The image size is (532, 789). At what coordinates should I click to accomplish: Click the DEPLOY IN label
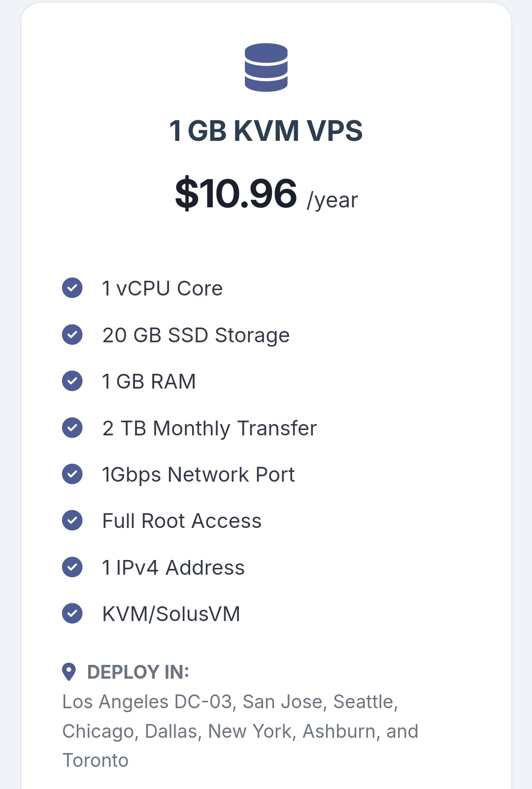click(138, 672)
